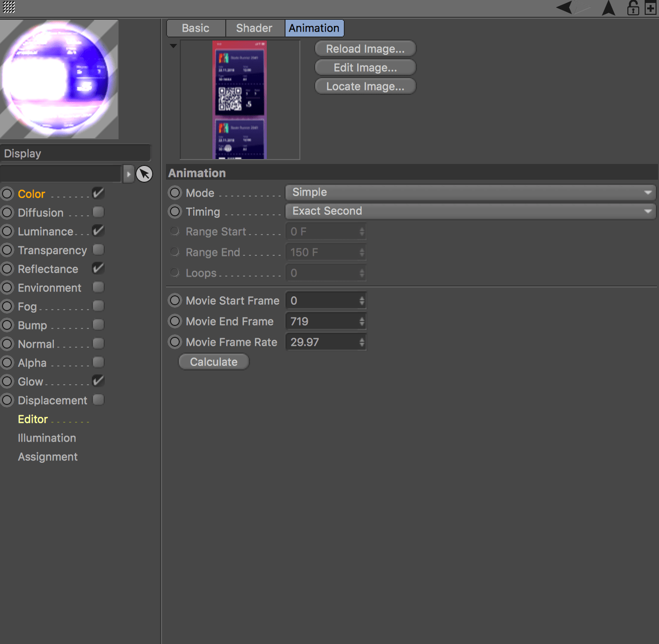Screen dimensions: 659x644
Task: Click the Movie Frame Rate stepper arrows
Action: [x=362, y=342]
